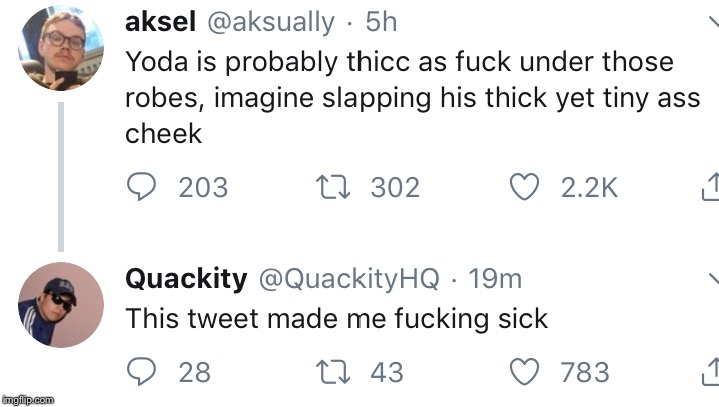This screenshot has width=719, height=407.
Task: Visit the @QuackityHQ handle link
Action: 349,279
